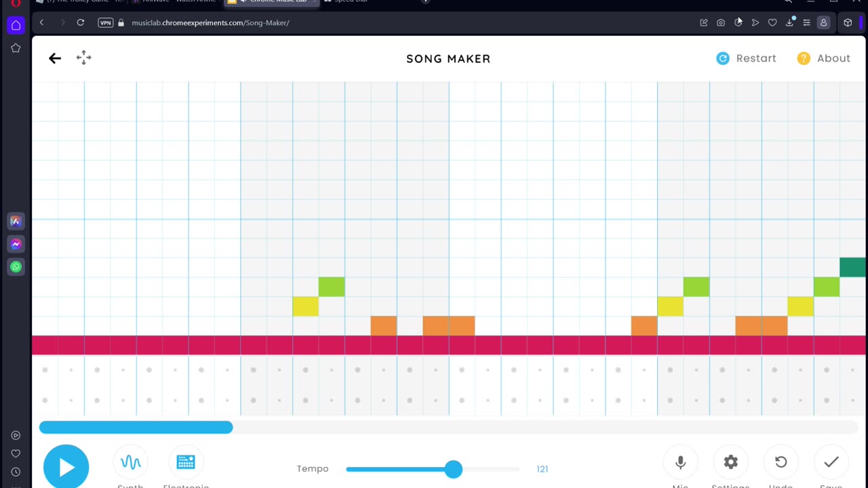This screenshot has height=488, width=868.
Task: Activate the Mic recording icon
Action: pyautogui.click(x=680, y=462)
